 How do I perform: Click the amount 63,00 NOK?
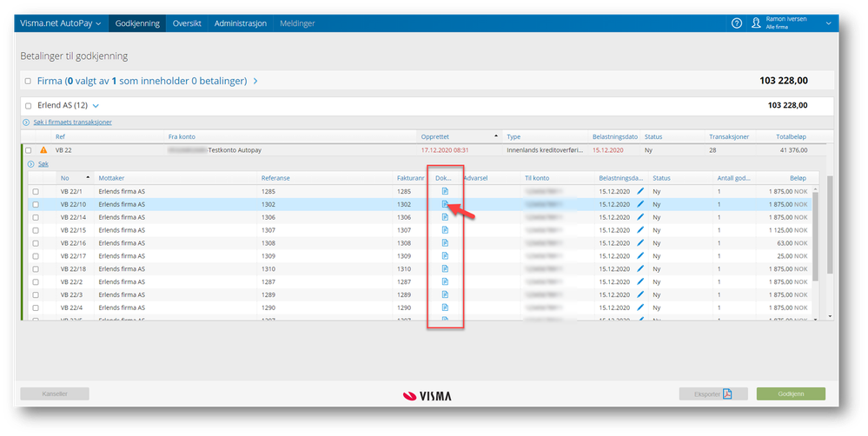(x=792, y=243)
